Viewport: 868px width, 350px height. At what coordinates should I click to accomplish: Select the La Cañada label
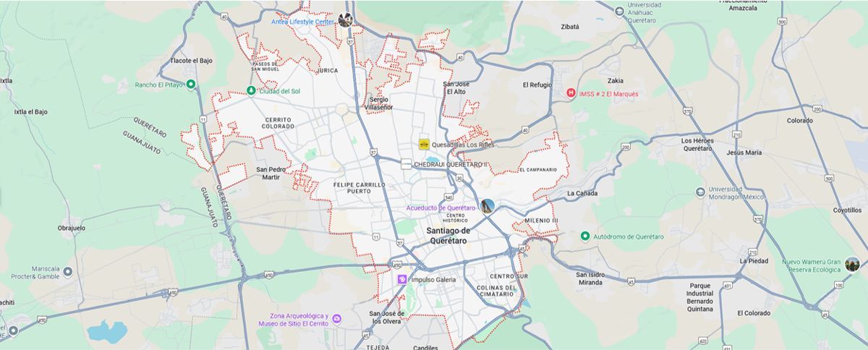pos(581,193)
